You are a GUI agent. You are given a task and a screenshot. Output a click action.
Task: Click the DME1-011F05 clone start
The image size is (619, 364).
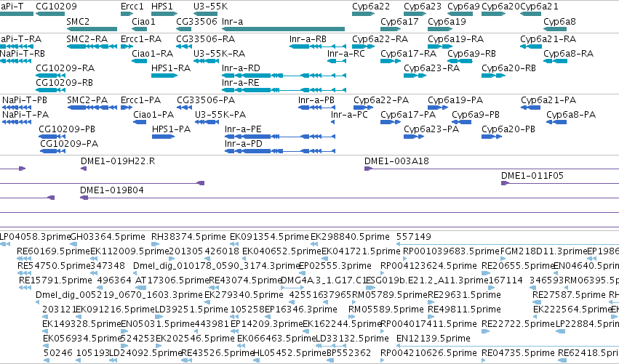[x=505, y=183]
